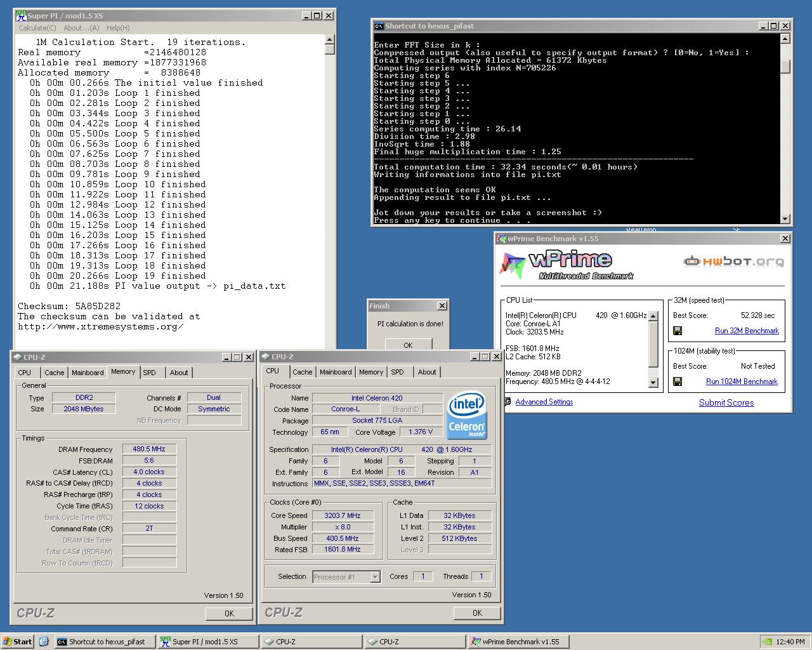Open the Calculate menu in Super PI
The image size is (812, 650).
[37, 28]
